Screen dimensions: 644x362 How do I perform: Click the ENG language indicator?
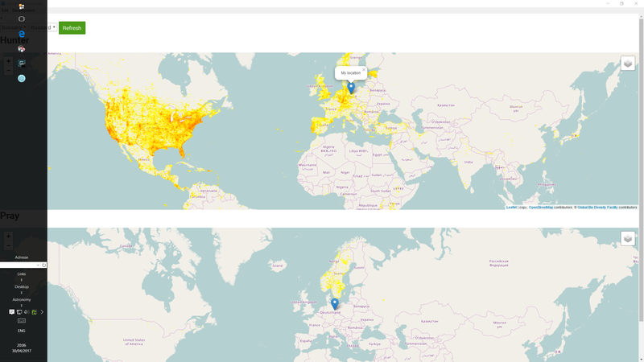click(22, 331)
